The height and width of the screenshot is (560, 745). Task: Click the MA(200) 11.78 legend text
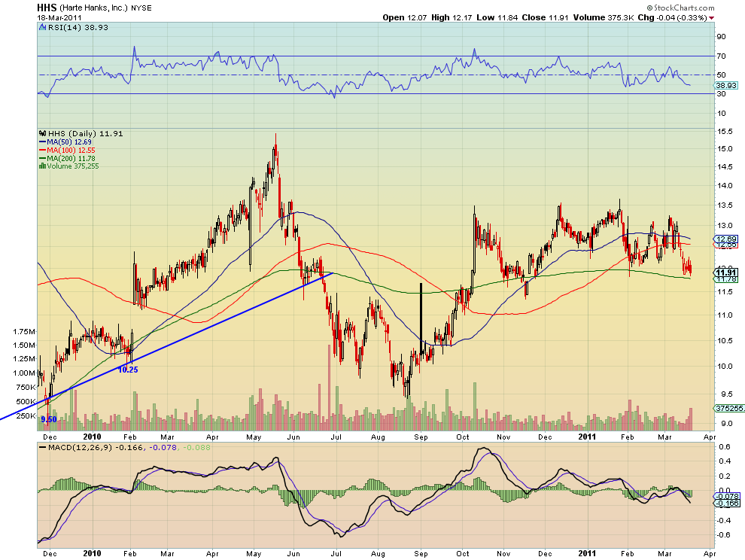pos(71,158)
